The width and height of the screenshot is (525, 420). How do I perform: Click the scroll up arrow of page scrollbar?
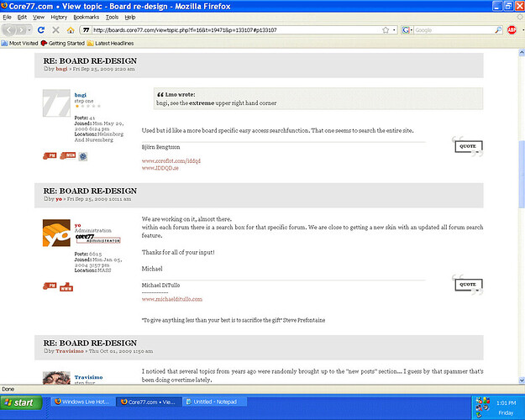[x=522, y=53]
